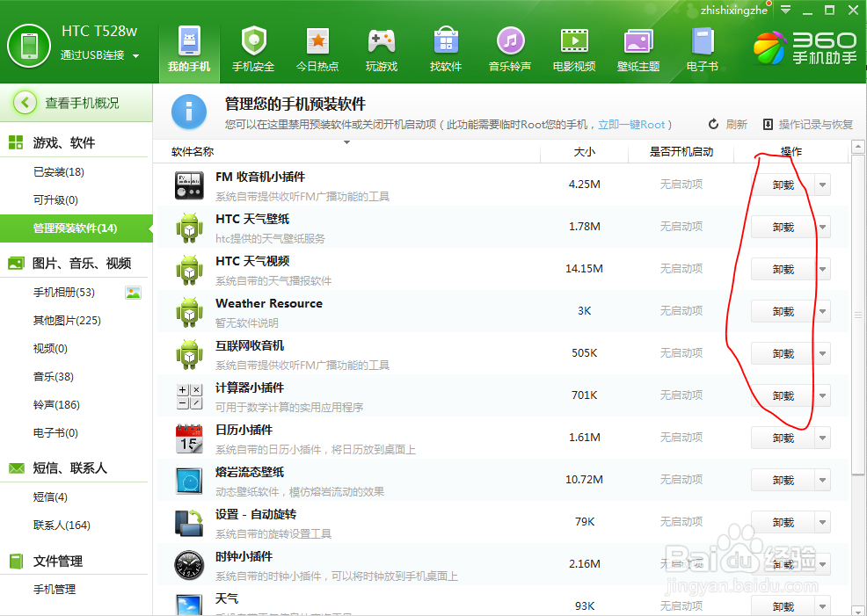Viewport: 867px width, 616px height.
Task: Select 已安装(18) in the sidebar
Action: tap(59, 172)
